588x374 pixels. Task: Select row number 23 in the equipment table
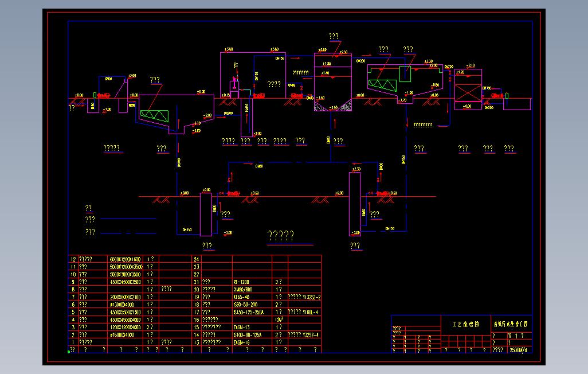pyautogui.click(x=197, y=267)
